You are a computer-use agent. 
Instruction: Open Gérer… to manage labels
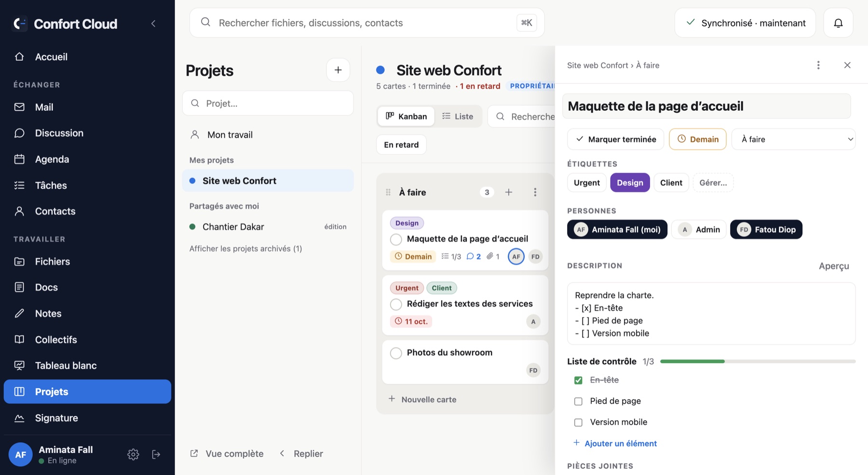(713, 183)
